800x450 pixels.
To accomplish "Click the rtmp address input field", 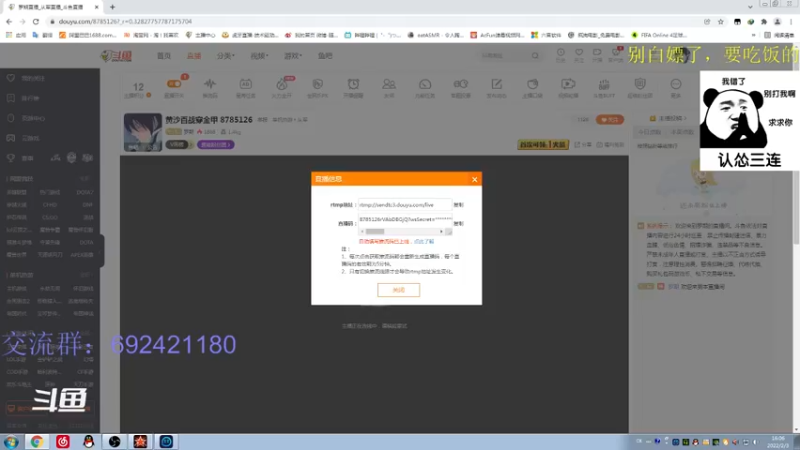I will pos(405,205).
